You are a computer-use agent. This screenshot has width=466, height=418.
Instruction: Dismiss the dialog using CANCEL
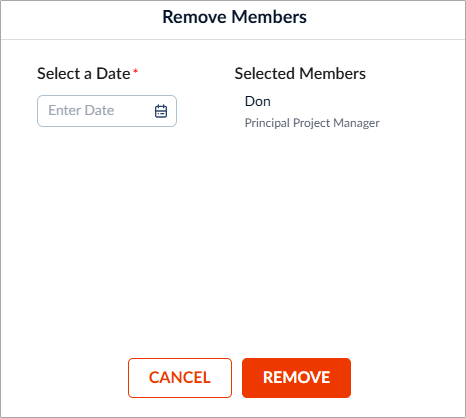180,378
